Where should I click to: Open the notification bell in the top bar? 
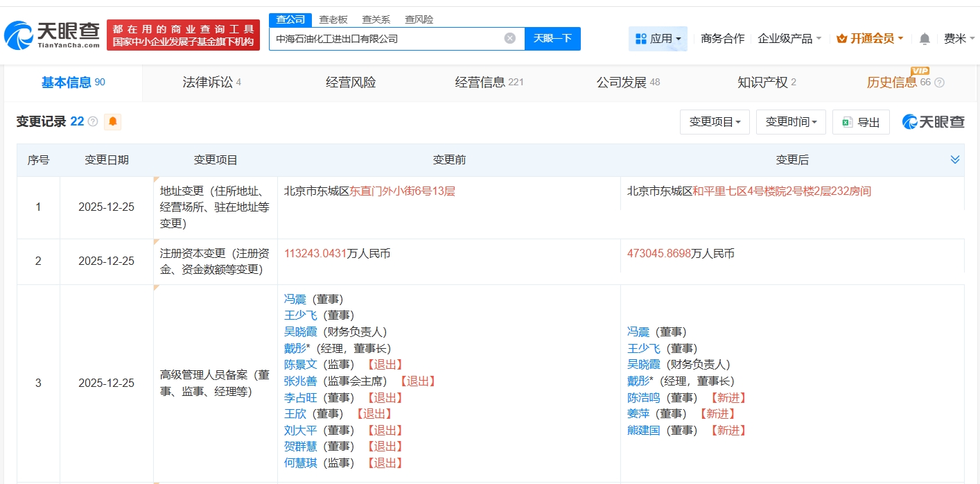click(x=925, y=39)
